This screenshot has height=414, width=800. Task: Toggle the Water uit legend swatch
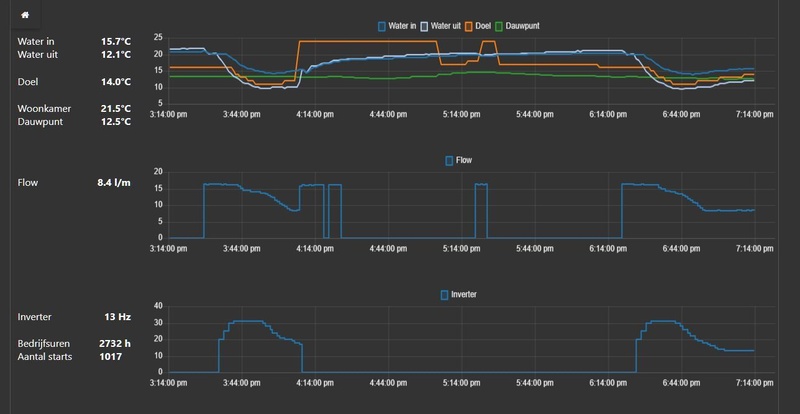pos(424,26)
